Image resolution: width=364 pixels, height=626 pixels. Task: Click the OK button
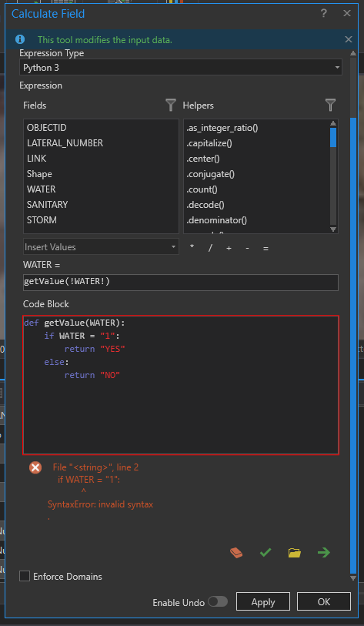(324, 601)
